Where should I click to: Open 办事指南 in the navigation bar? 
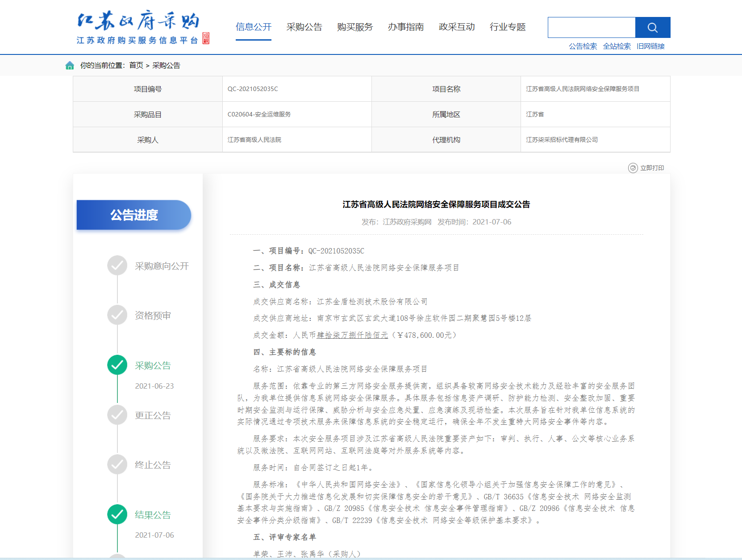pos(406,27)
